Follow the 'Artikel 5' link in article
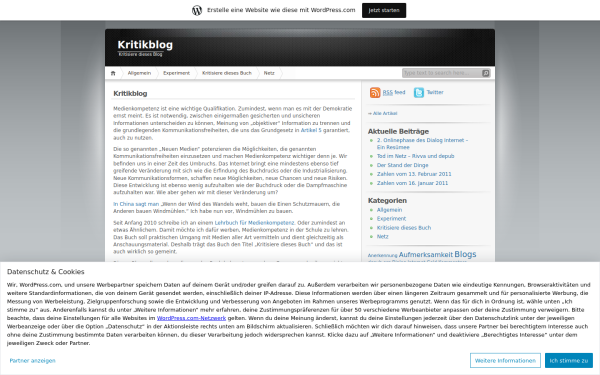 point(311,130)
